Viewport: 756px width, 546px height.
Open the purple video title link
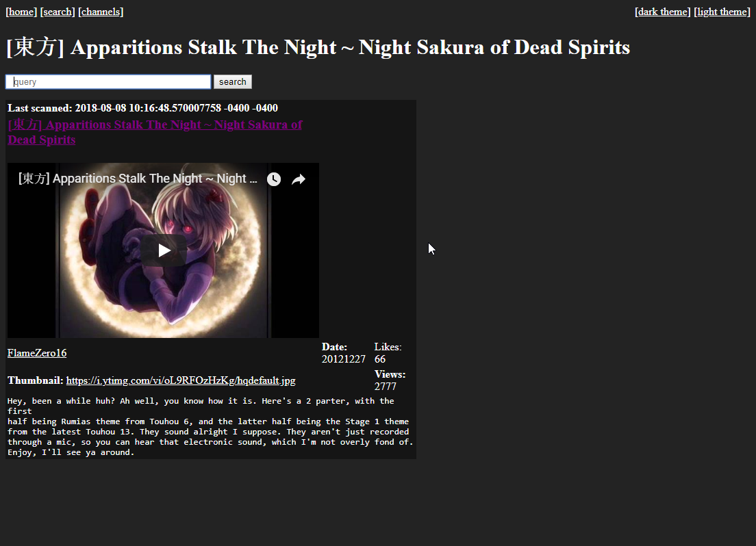pos(155,132)
